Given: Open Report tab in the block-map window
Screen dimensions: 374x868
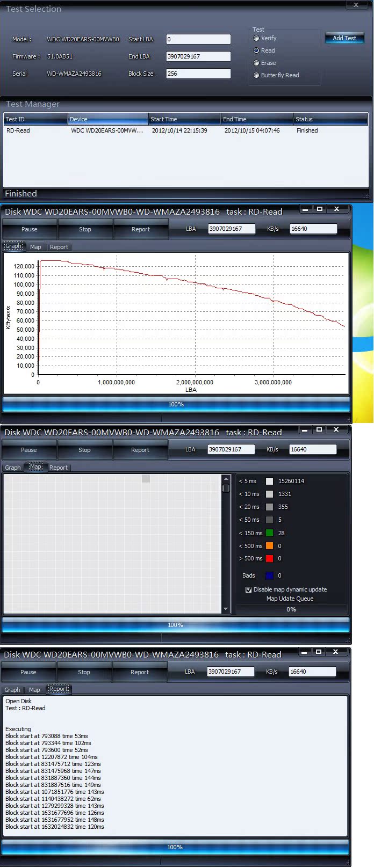Looking at the screenshot, I should tap(59, 468).
